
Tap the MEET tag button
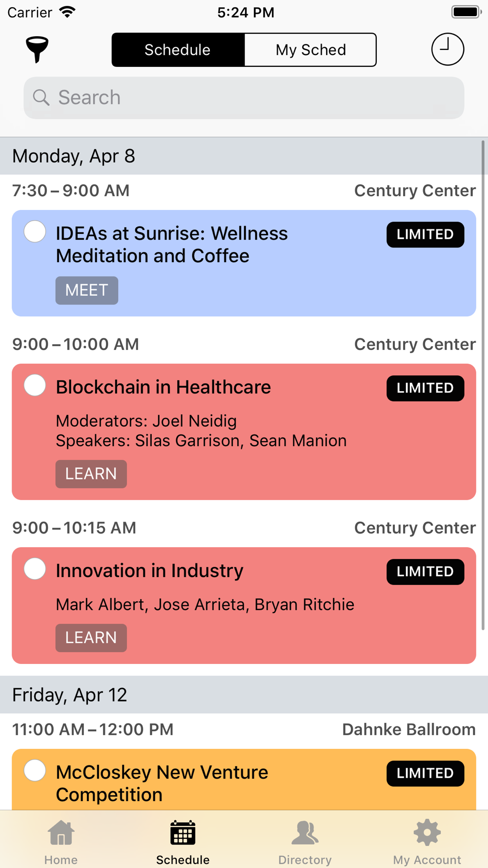[87, 290]
